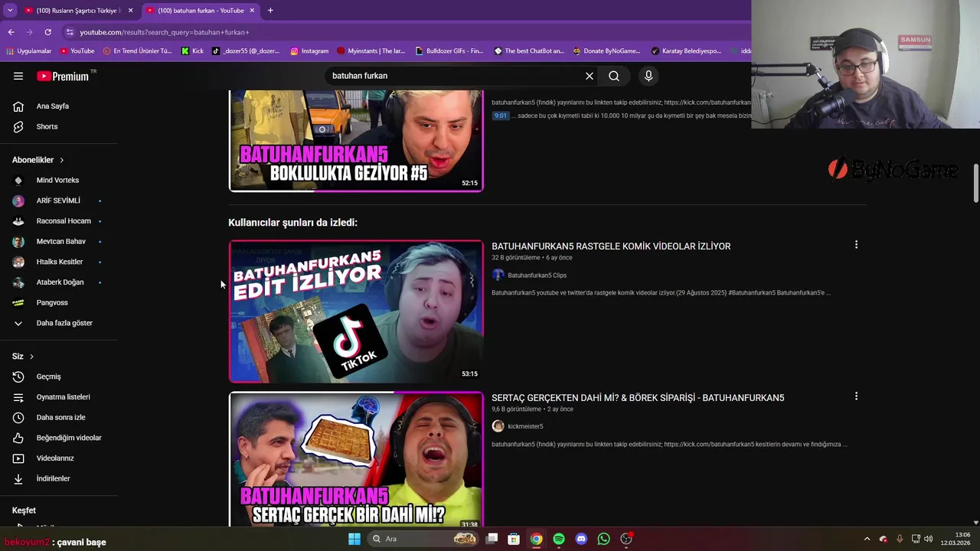Open more options for SERTAÇ video

tap(856, 396)
